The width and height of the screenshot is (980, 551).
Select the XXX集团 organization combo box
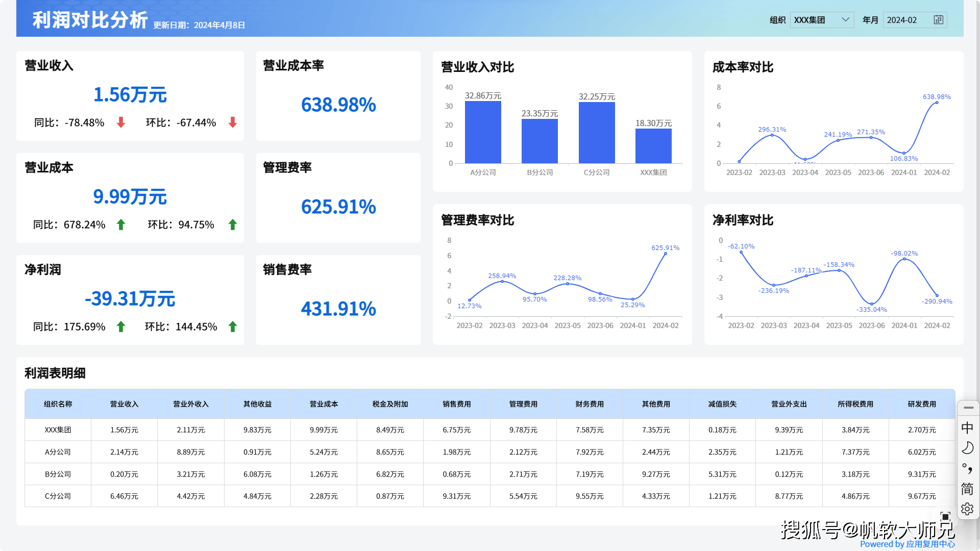click(814, 20)
